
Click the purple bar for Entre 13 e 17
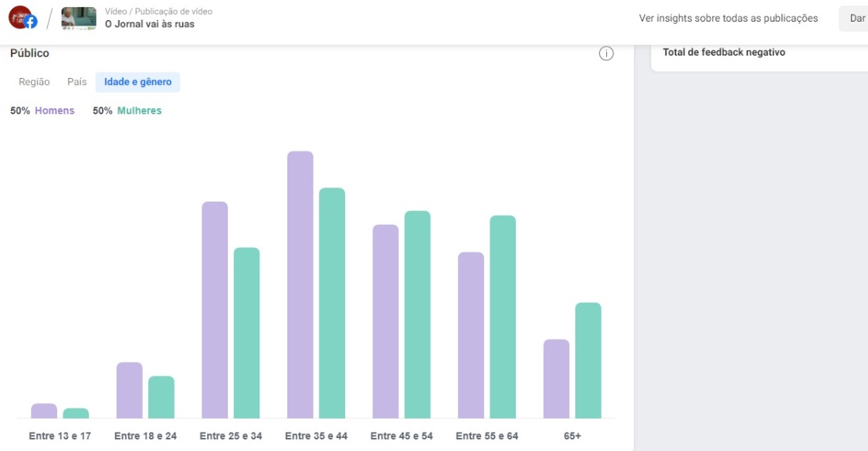click(44, 411)
